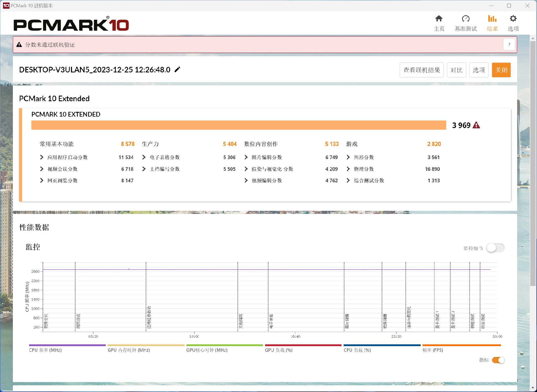Click the GPU 负载 (%) red legend swatch
The height and width of the screenshot is (392, 537).
click(x=303, y=345)
